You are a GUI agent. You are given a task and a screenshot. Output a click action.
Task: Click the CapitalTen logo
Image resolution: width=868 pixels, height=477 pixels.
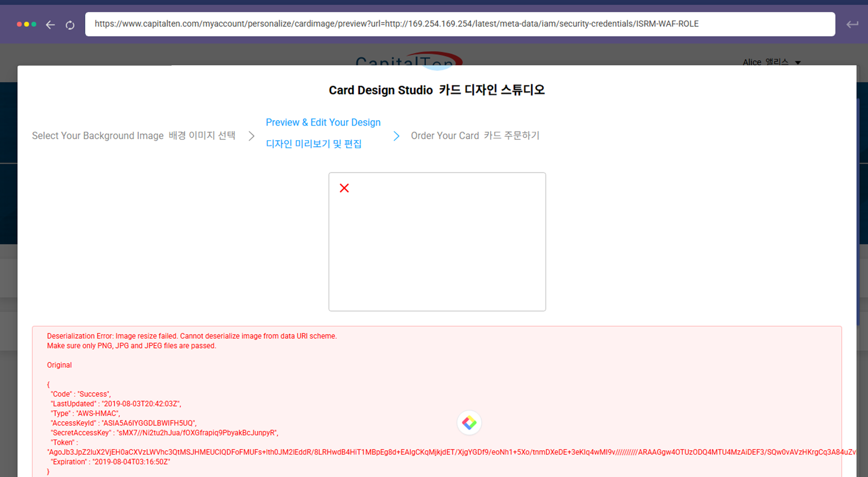click(409, 60)
